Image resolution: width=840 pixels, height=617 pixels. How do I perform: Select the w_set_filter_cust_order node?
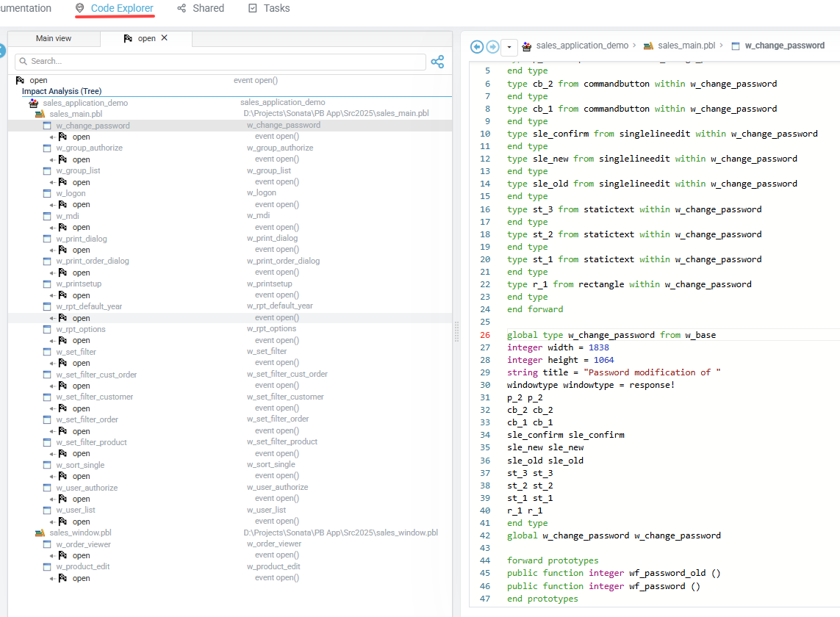pyautogui.click(x=96, y=375)
